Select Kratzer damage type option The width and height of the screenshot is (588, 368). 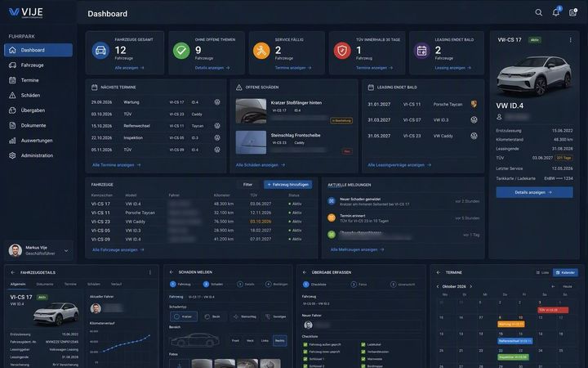[x=184, y=316]
